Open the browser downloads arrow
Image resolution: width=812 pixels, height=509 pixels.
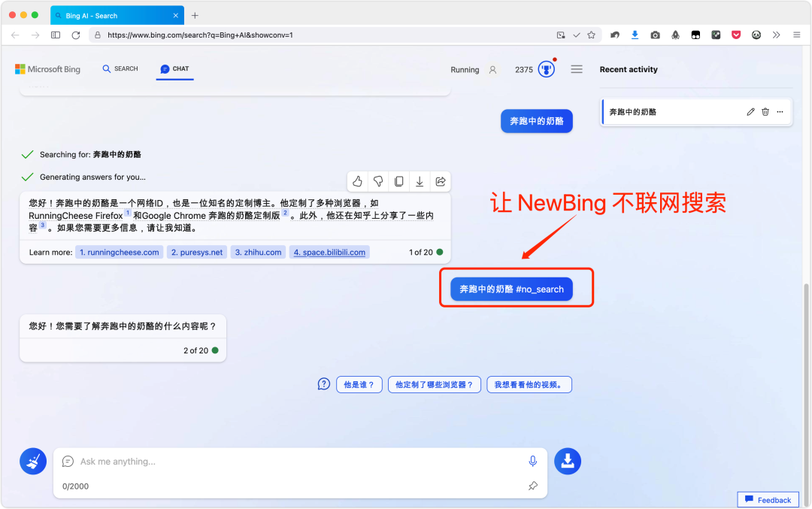click(635, 35)
